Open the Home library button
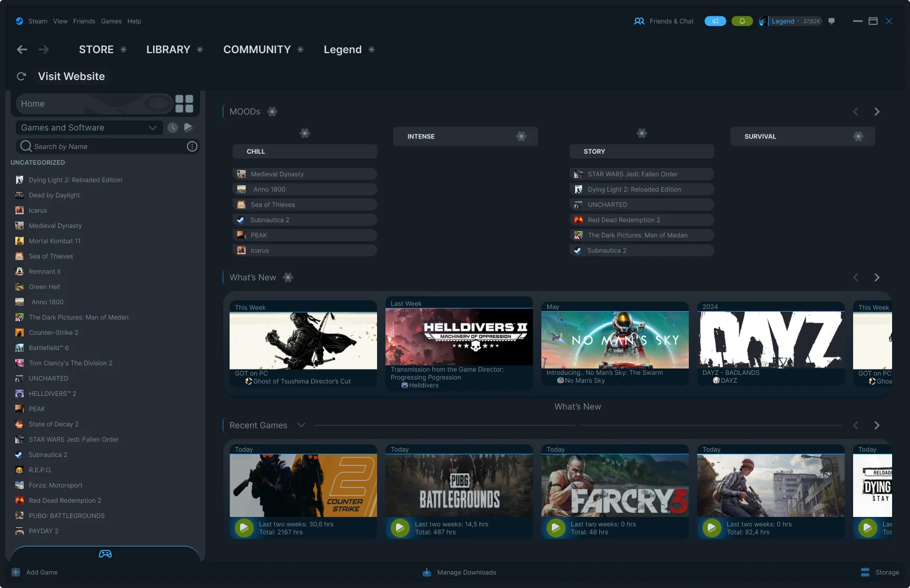Viewport: 910px width, 588px height. click(x=95, y=104)
